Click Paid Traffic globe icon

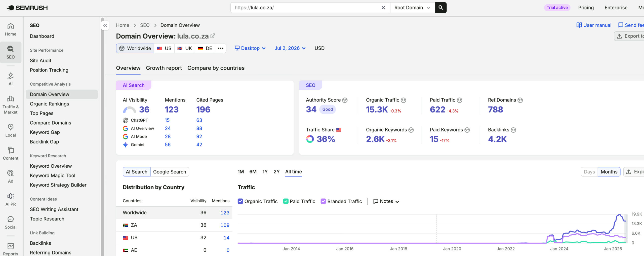460,100
